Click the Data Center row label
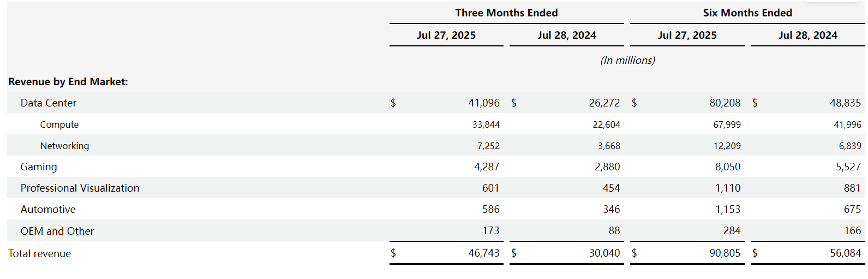Screen dimensions: 868x279 click(x=49, y=103)
